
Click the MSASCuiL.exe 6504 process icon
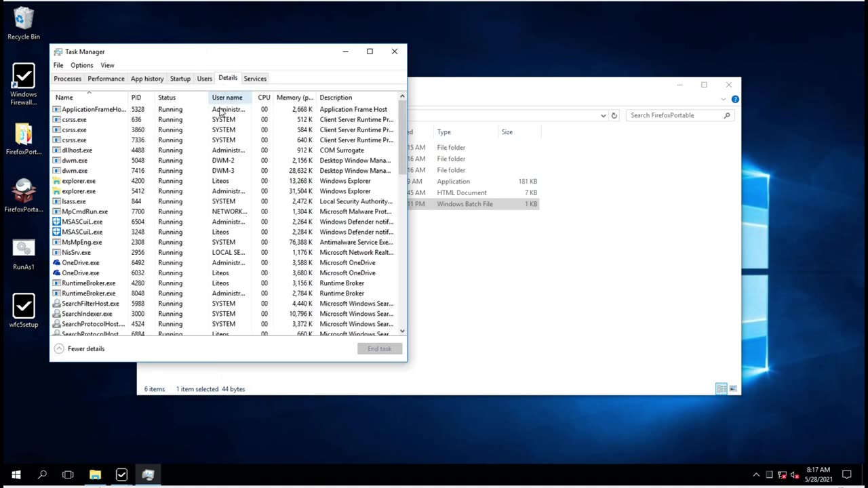(57, 222)
